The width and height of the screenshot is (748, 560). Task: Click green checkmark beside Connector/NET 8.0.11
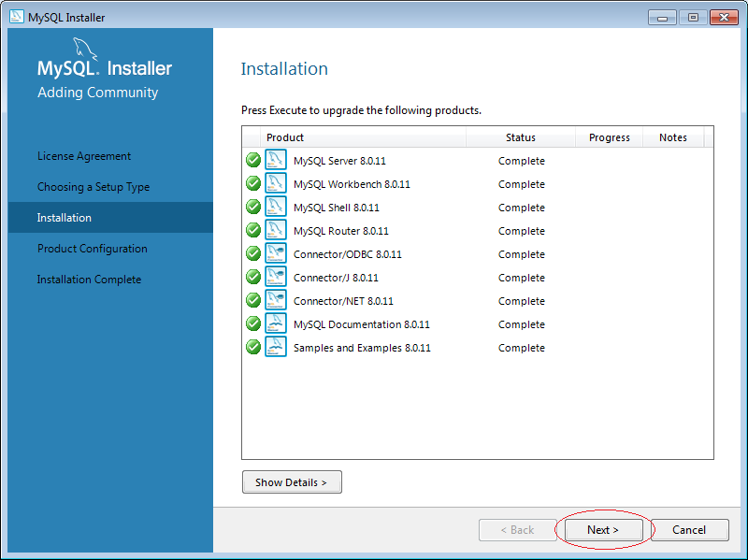coord(253,300)
